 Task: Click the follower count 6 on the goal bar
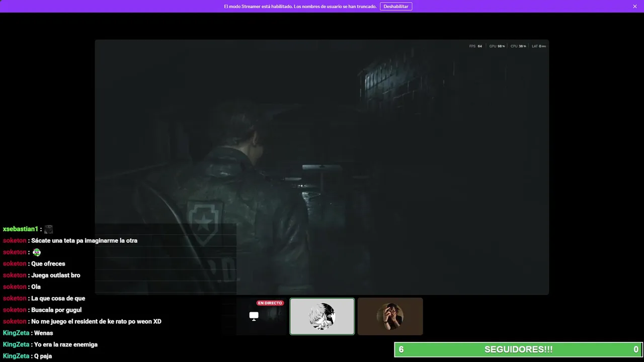(401, 349)
